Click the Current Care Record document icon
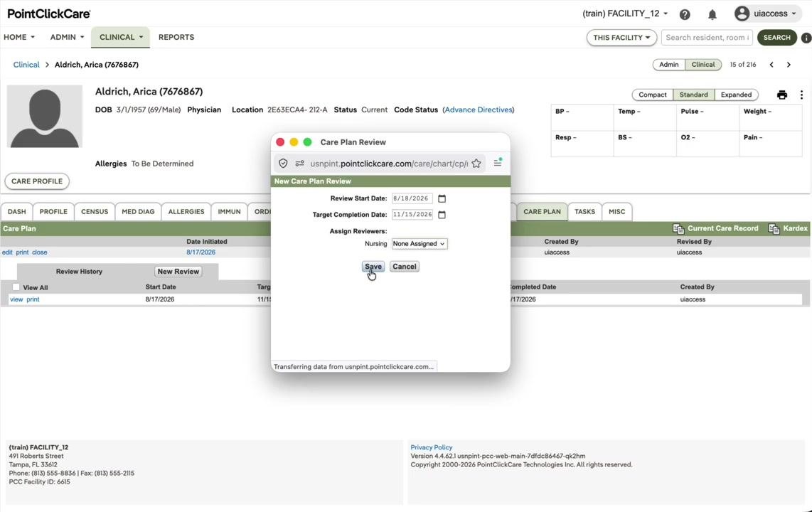Screen dimensions: 812x512 [678, 228]
